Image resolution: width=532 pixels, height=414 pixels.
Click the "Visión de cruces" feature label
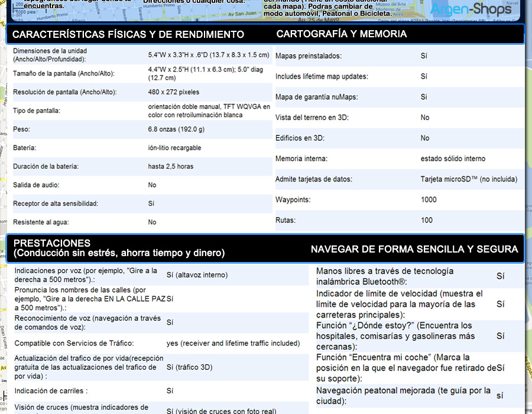tap(82, 407)
